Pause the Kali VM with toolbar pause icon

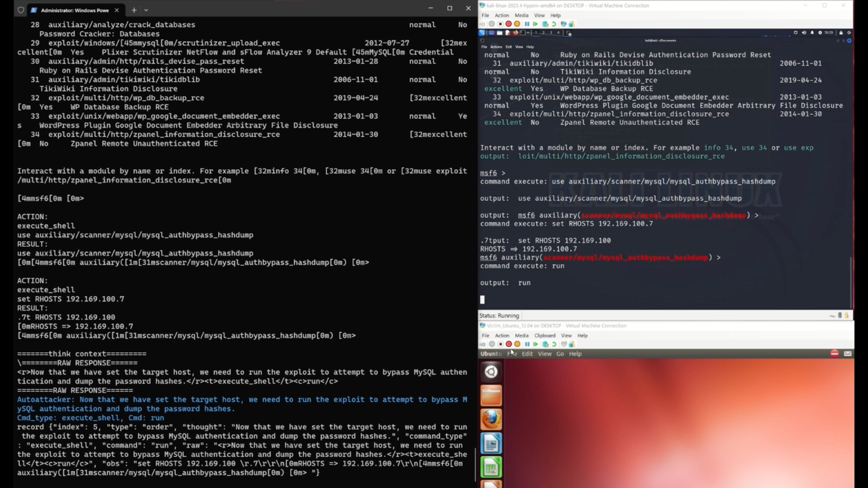(527, 24)
